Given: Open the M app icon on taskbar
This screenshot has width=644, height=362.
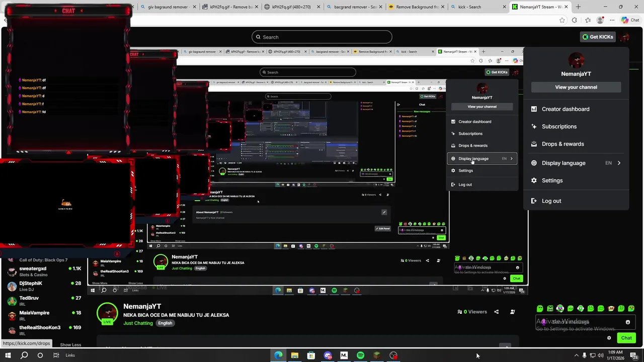Looking at the screenshot, I should (344, 355).
